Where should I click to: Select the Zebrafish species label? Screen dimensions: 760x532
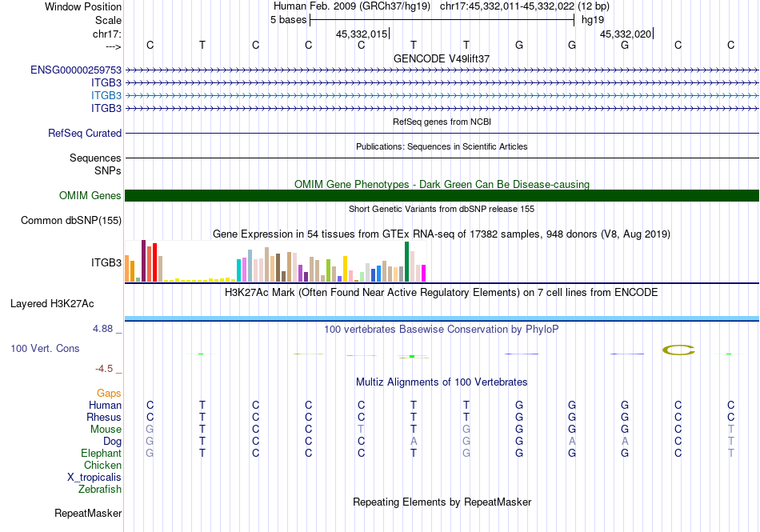tap(100, 490)
